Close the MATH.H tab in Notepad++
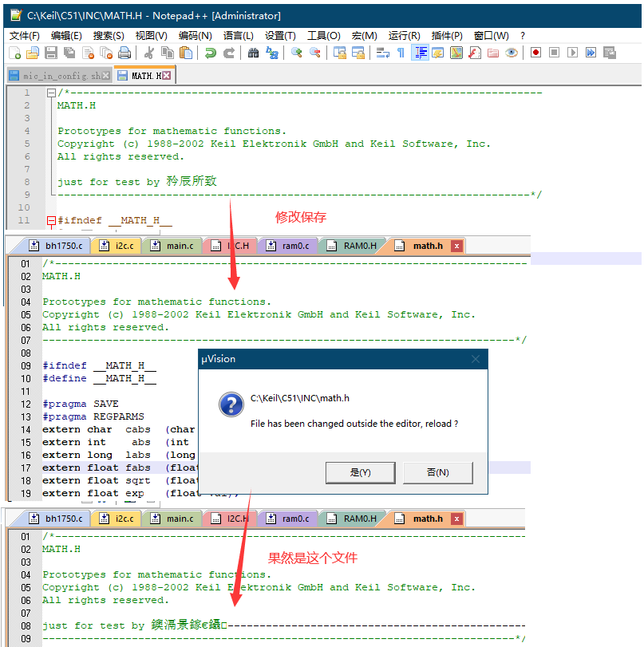The width and height of the screenshot is (644, 647). pos(167,76)
